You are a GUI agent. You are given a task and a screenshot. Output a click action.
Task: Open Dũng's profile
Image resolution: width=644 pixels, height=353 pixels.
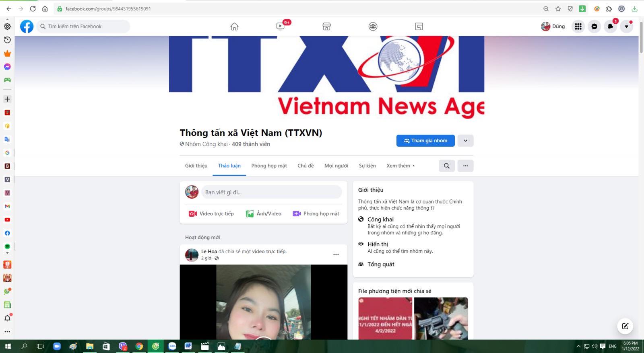pyautogui.click(x=553, y=27)
